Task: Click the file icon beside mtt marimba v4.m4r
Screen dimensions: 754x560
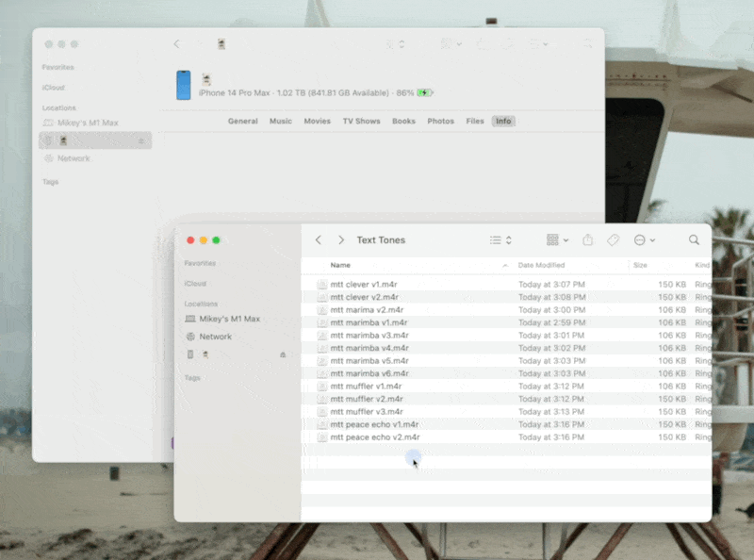Action: tap(322, 348)
